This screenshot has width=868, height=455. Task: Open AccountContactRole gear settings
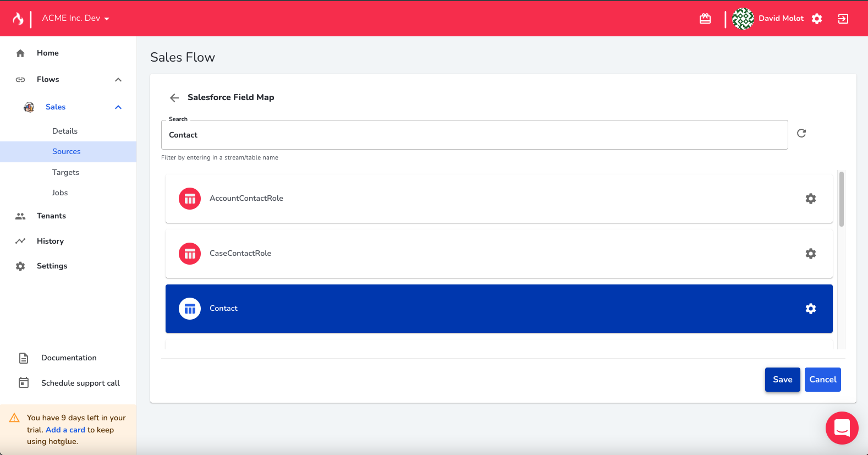811,199
